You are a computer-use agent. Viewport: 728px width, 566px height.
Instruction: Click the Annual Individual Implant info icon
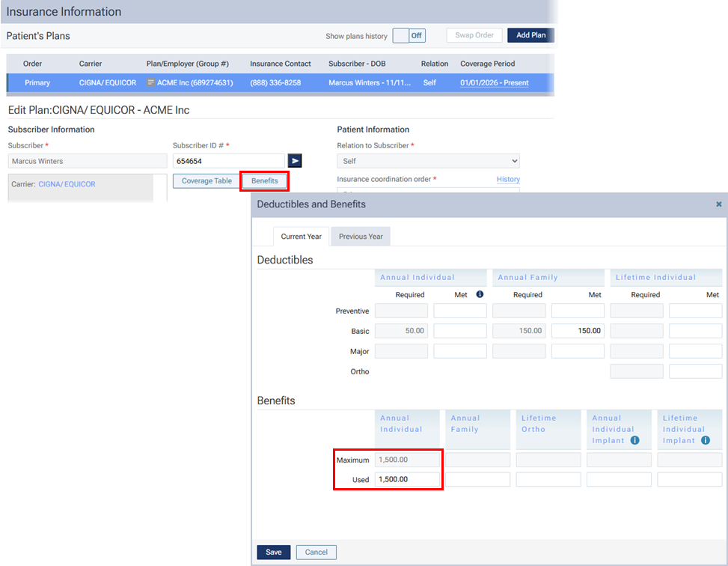pos(634,441)
